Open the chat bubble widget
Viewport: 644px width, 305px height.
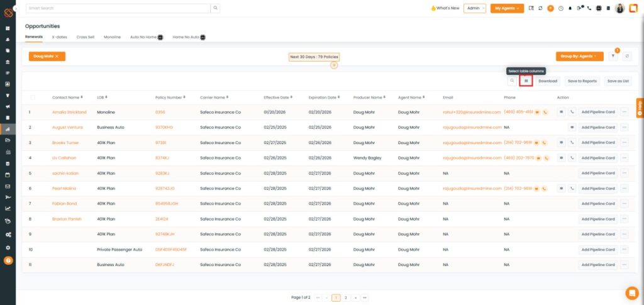click(x=631, y=292)
